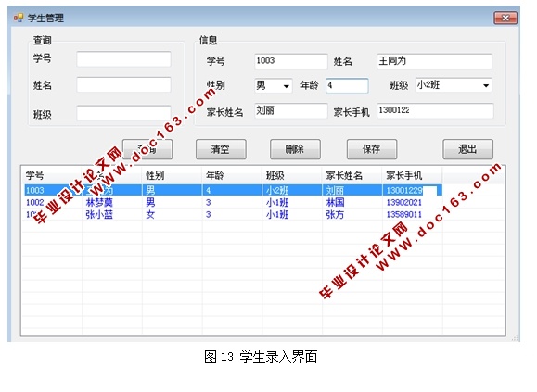Focus the query 姓名 input field
This screenshot has height=392, width=537.
123,84
